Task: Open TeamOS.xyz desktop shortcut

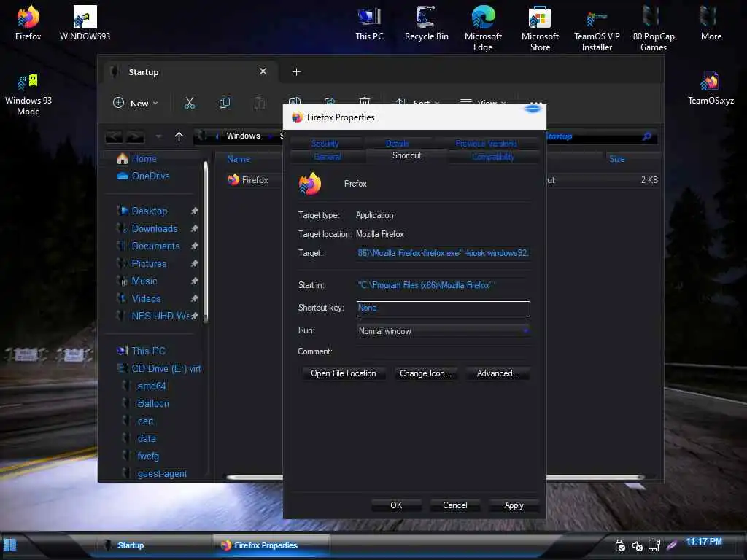Action: click(x=711, y=87)
